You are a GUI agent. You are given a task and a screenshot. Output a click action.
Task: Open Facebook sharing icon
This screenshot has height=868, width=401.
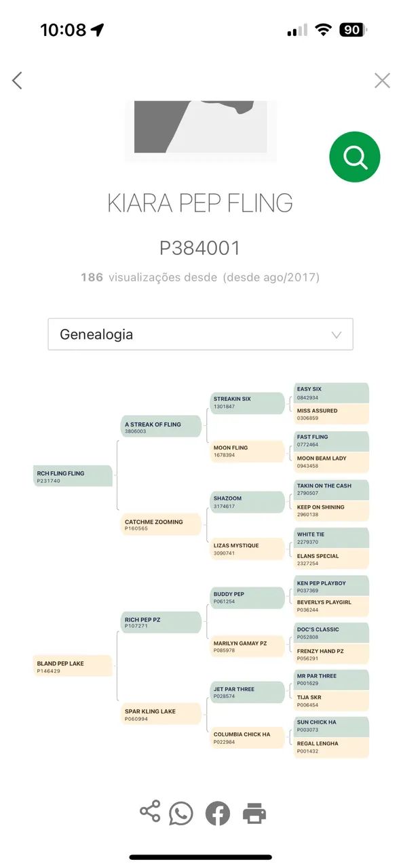(217, 812)
